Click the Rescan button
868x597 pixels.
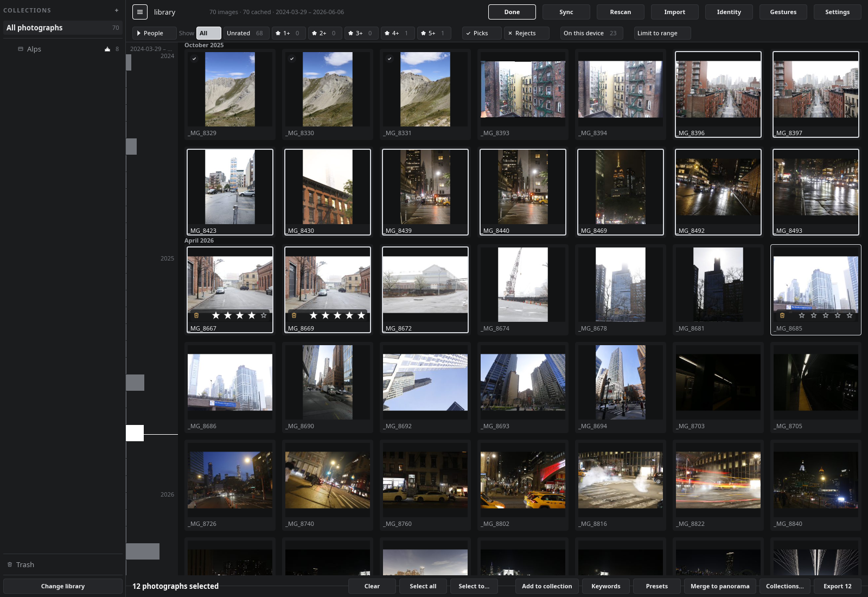pyautogui.click(x=621, y=12)
